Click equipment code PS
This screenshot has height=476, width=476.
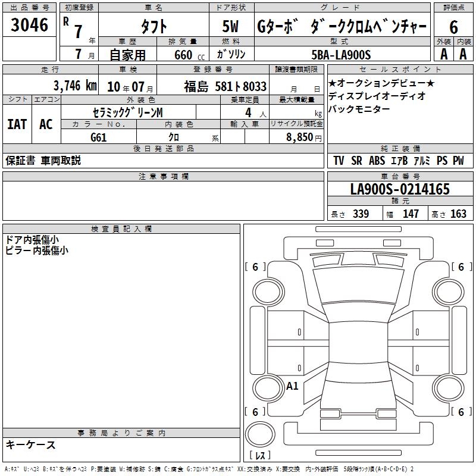pos(442,161)
